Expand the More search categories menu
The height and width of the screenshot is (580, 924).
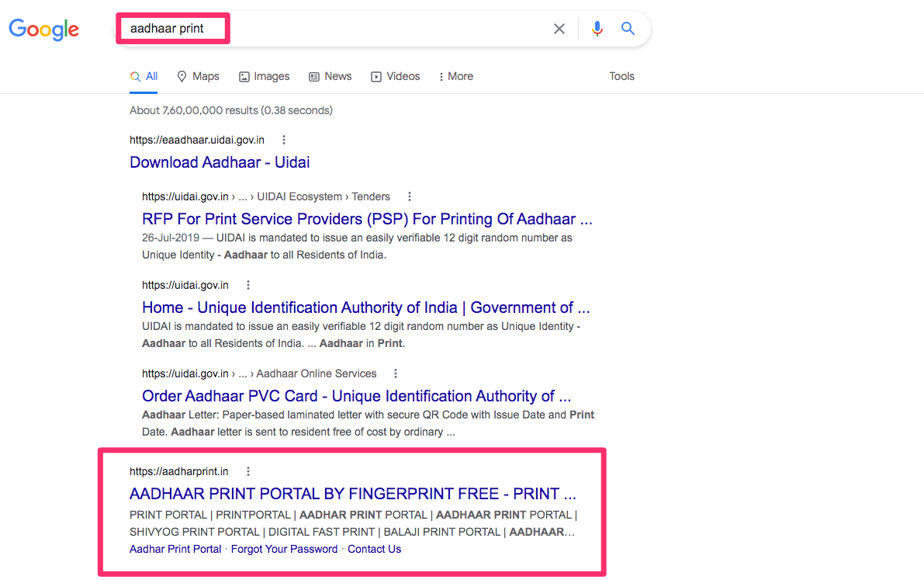[456, 77]
